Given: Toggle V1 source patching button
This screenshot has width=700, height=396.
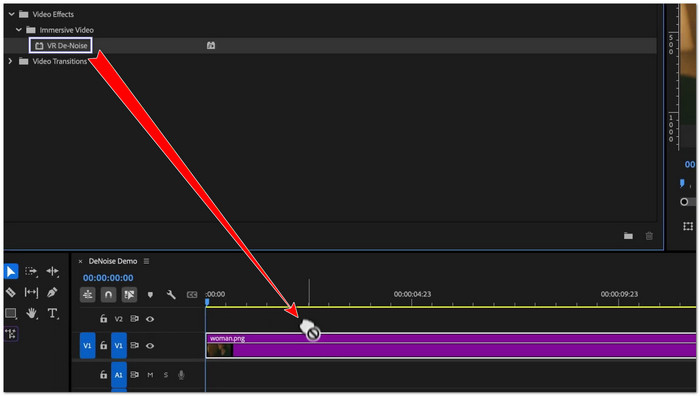Looking at the screenshot, I should pyautogui.click(x=88, y=346).
